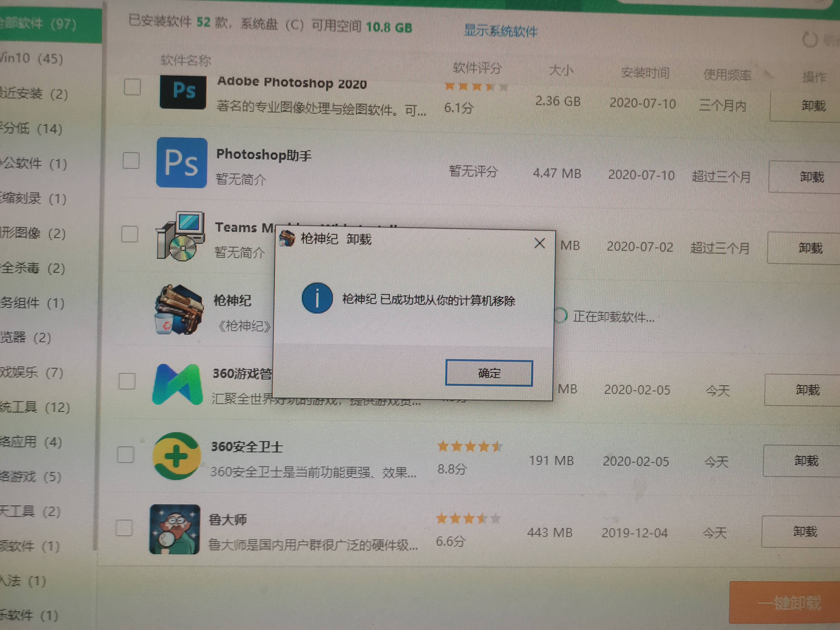Viewport: 840px width, 630px height.
Task: Open the 显示系统软件 link
Action: click(500, 30)
